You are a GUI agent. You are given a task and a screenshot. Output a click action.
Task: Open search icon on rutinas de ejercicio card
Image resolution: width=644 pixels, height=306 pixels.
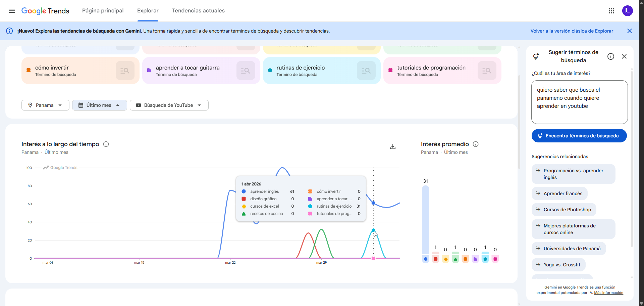pos(366,71)
